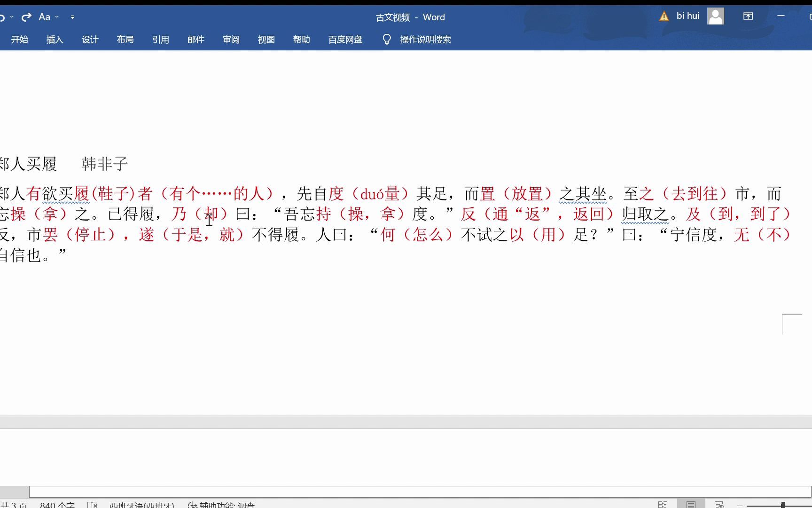Switch to Print Layout view icon
Screen dimensions: 812x508
(x=691, y=505)
